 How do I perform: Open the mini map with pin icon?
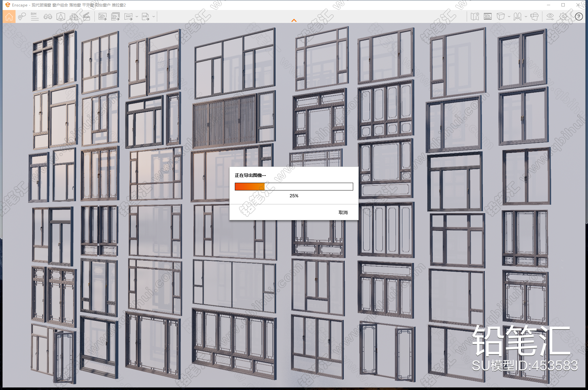click(x=475, y=16)
